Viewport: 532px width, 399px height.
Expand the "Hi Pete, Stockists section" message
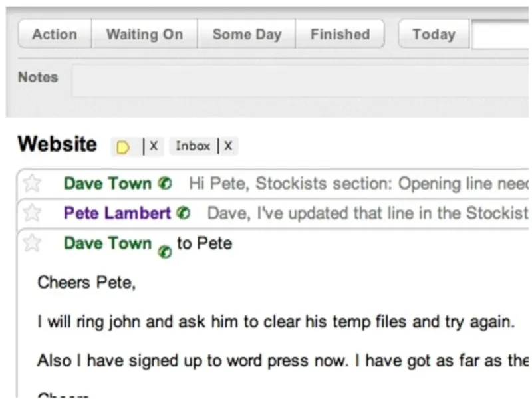pos(359,183)
